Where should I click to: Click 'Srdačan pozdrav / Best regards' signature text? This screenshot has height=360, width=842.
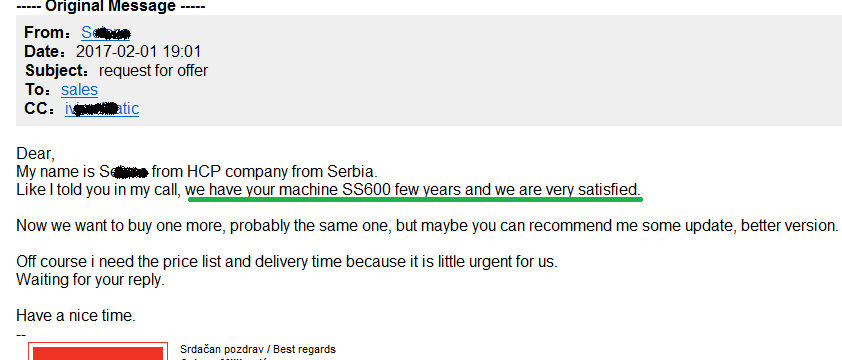click(x=258, y=349)
